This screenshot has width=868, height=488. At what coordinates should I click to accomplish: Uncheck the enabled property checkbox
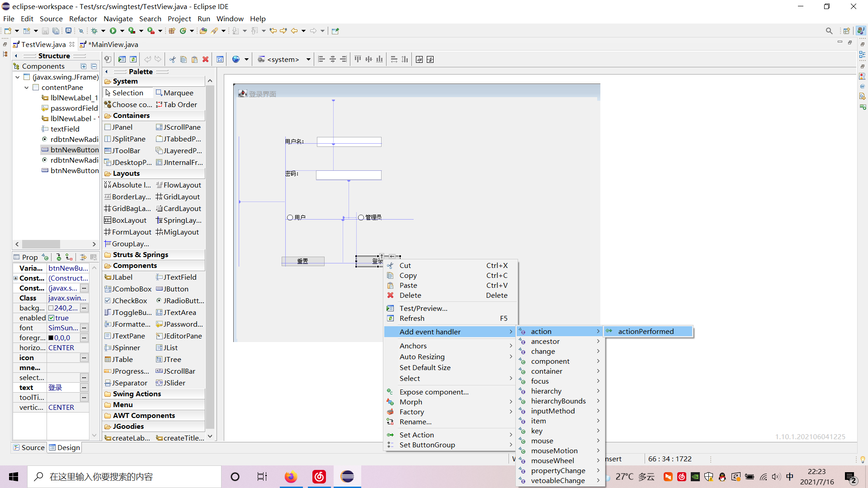(51, 318)
